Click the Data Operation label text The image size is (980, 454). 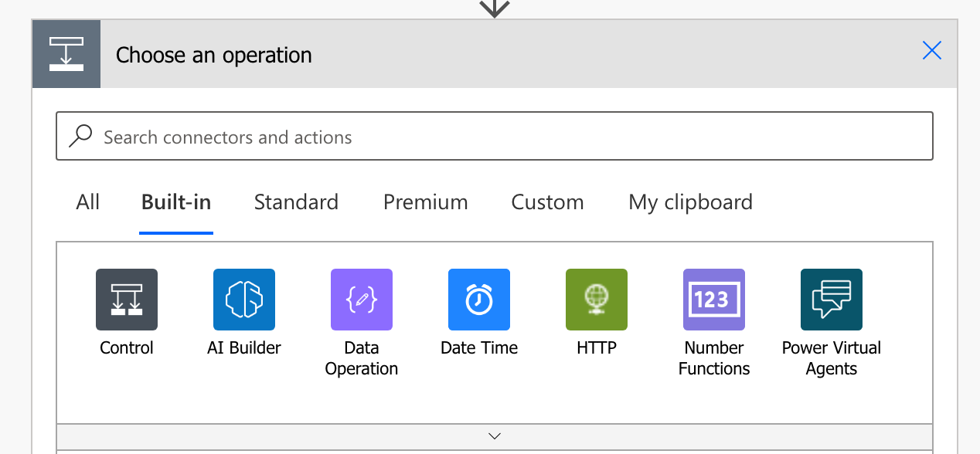point(362,358)
